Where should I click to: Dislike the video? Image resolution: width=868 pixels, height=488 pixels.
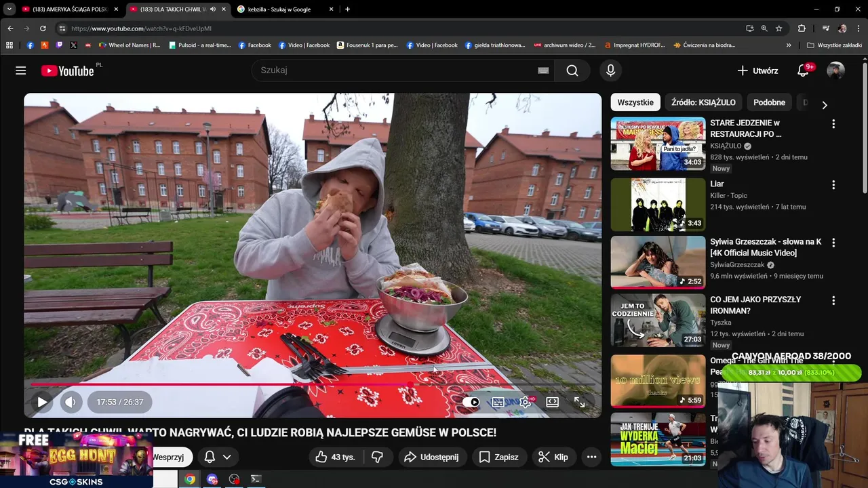[x=378, y=457]
